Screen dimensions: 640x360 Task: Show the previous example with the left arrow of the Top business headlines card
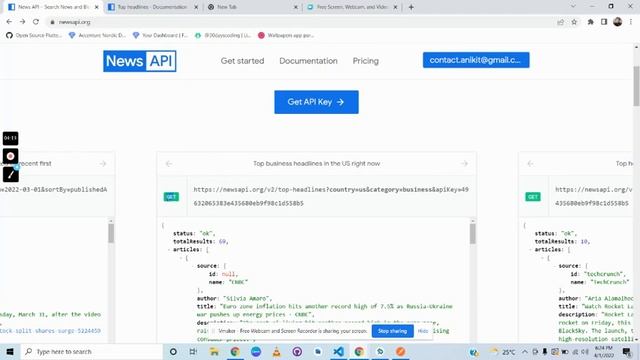tap(169, 164)
